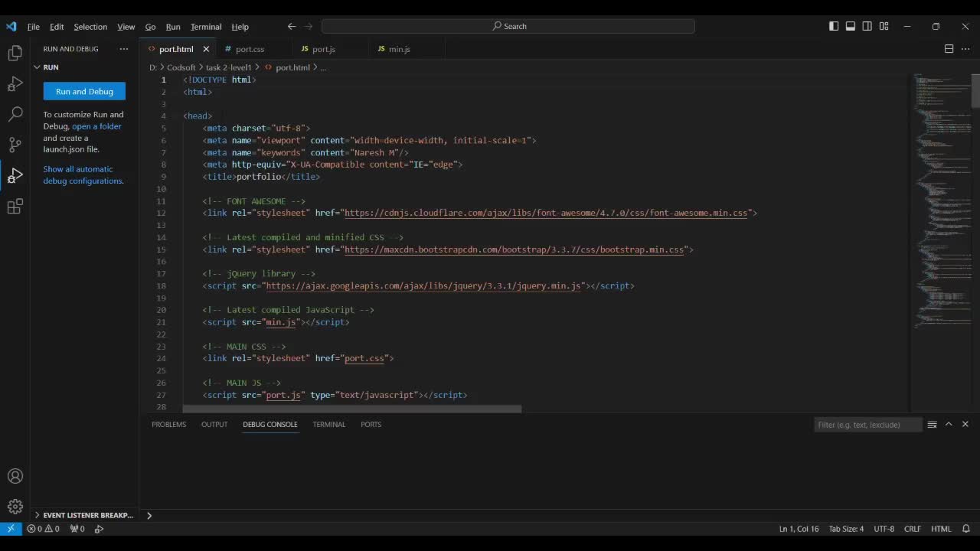
Task: Click the split editor icon
Action: (949, 49)
